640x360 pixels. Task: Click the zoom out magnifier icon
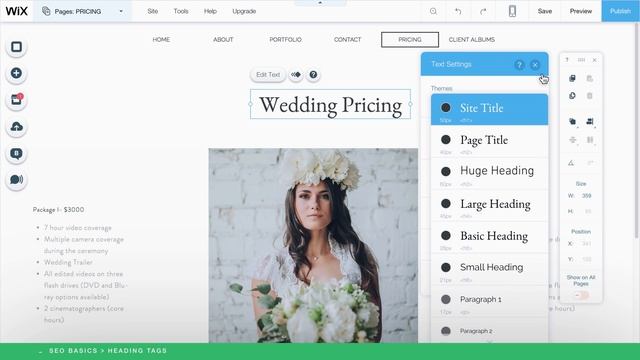(433, 11)
